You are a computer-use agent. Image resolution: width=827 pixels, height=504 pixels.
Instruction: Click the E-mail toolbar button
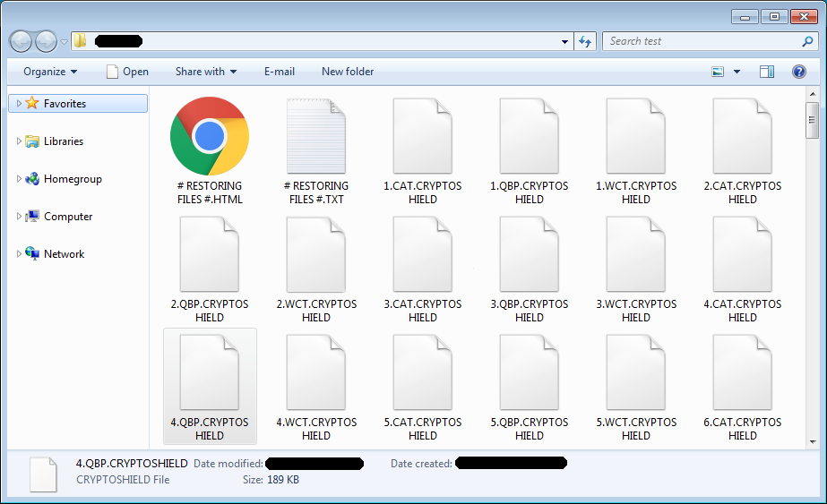point(280,72)
